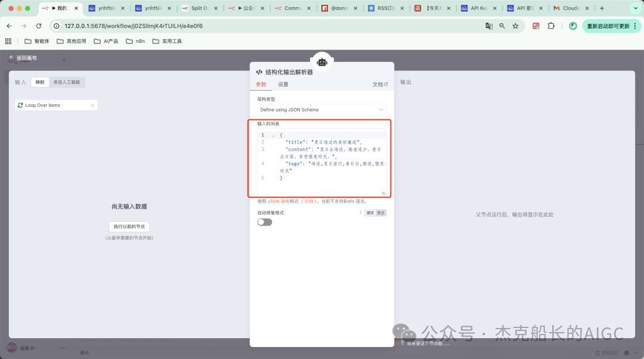Open the 实用工具 bookmarks folder
Viewport: 644px width, 359px height.
(x=167, y=41)
